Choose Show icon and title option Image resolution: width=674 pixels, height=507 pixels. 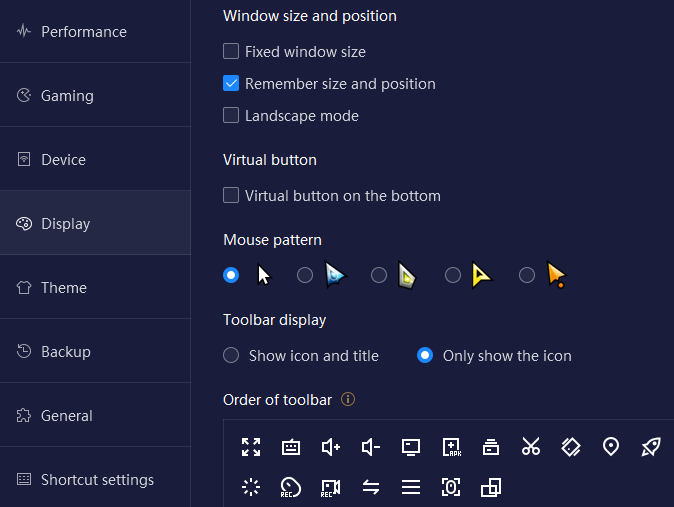coord(231,356)
